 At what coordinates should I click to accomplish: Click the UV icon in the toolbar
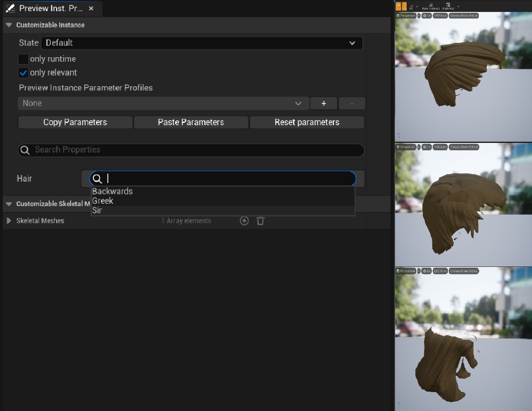[411, 7]
